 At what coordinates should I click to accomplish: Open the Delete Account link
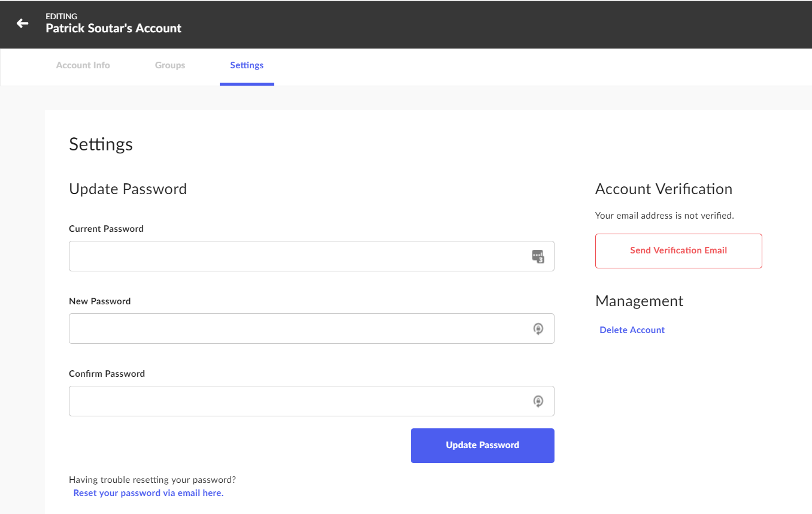pyautogui.click(x=632, y=330)
